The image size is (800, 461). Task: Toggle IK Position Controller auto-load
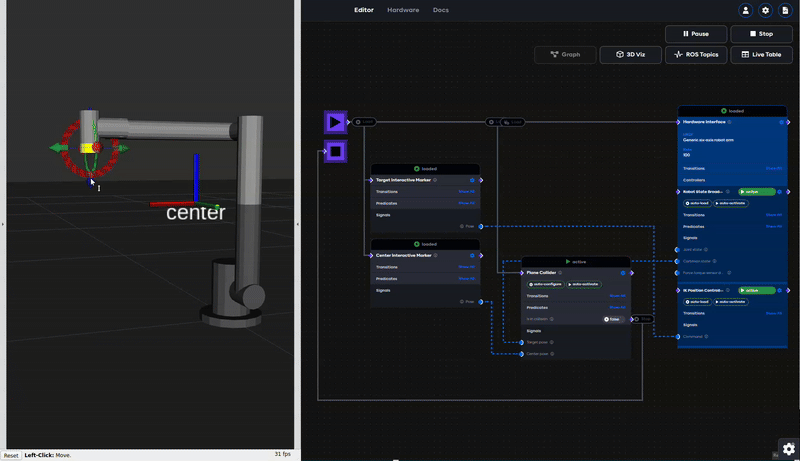[x=697, y=302]
